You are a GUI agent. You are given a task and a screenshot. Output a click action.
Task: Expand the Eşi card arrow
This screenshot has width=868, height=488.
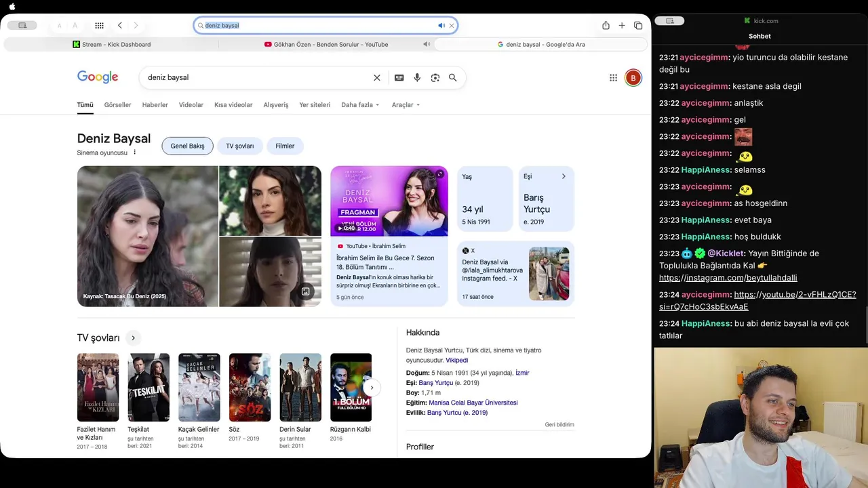point(564,176)
